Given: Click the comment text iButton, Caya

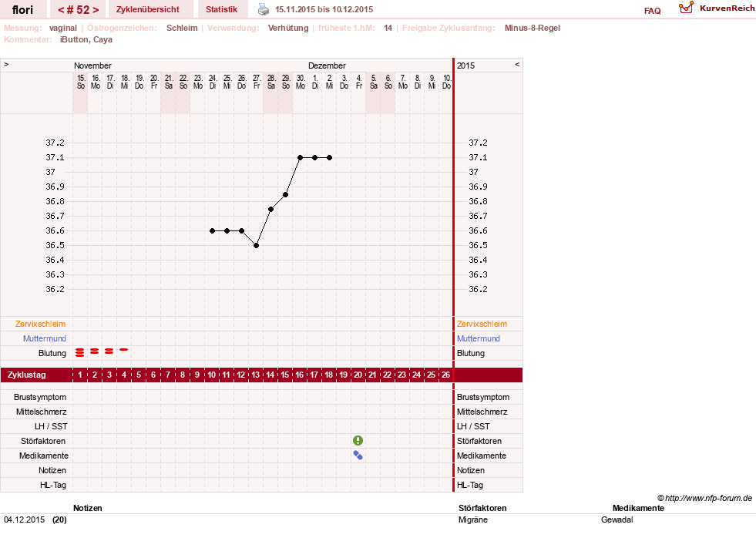Looking at the screenshot, I should pos(86,39).
